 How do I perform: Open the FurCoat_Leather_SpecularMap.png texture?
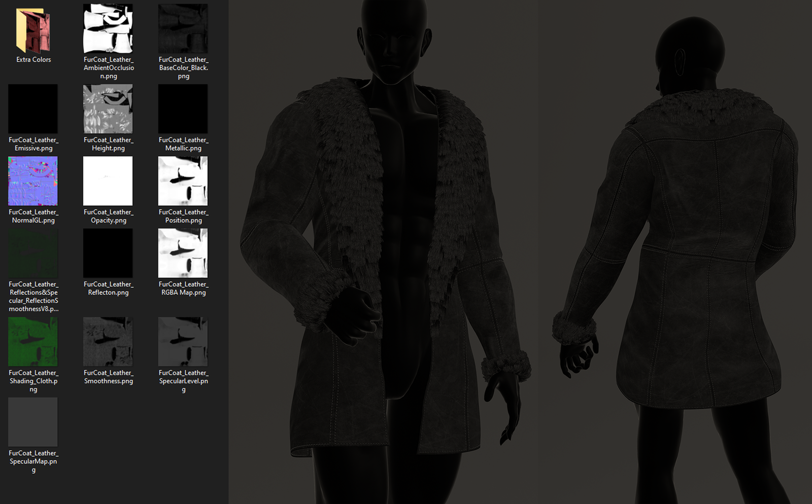point(33,422)
